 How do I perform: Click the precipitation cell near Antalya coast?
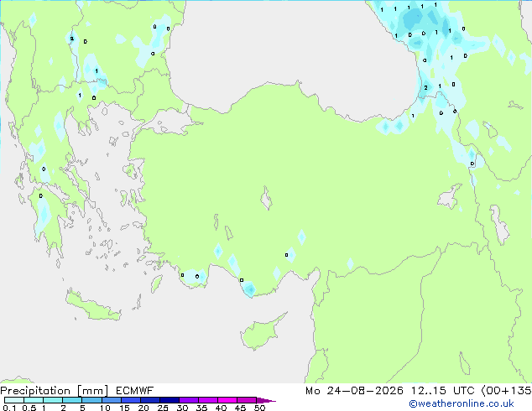coord(249,289)
